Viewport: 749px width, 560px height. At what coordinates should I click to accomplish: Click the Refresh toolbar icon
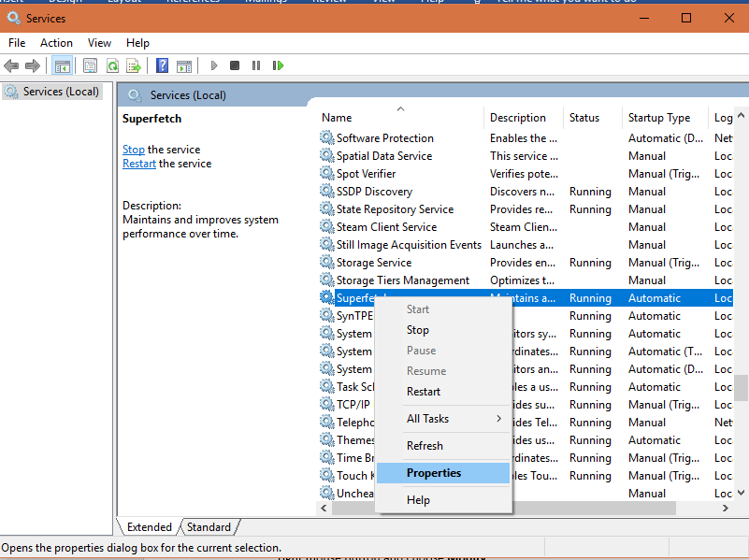pos(112,65)
